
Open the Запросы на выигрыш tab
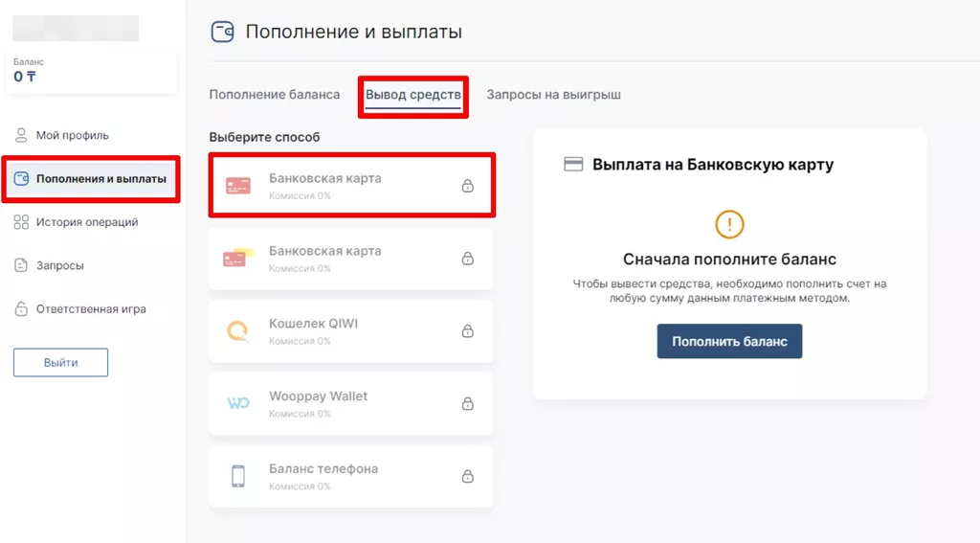click(x=553, y=95)
